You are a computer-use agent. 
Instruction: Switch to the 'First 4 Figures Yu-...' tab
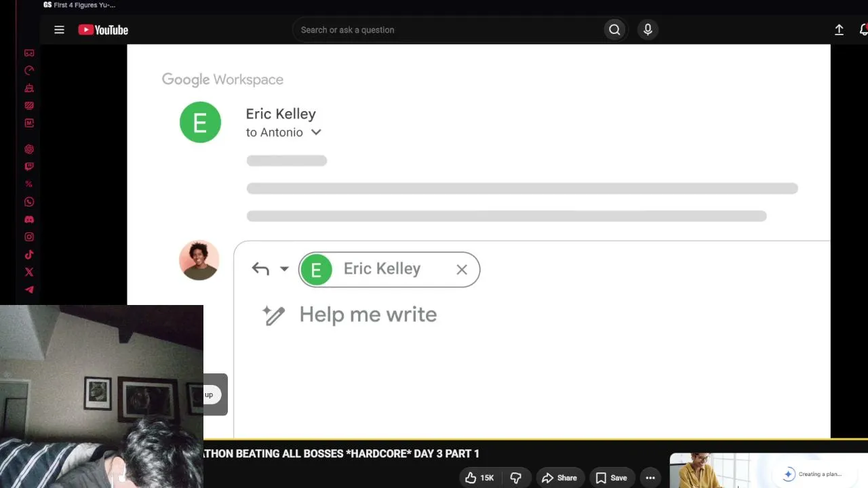pos(80,5)
